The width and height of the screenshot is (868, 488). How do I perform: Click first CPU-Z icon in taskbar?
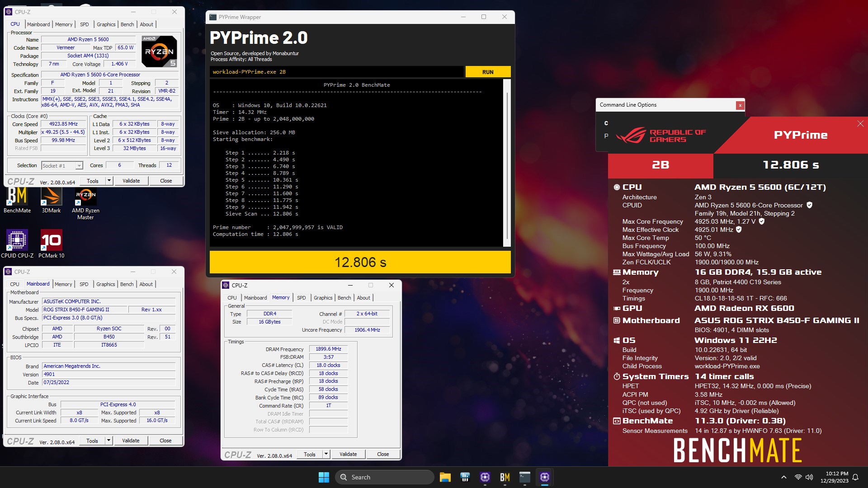coord(485,477)
